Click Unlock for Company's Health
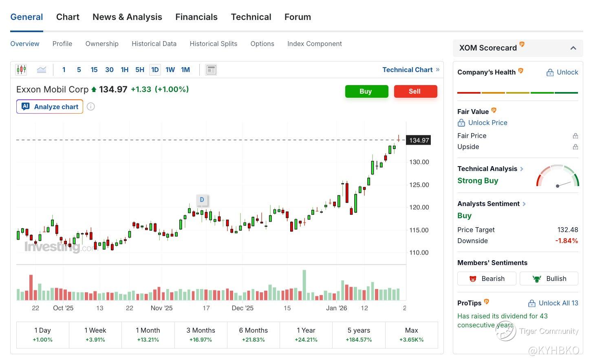Screen dimensions: 591x364 tap(562, 72)
